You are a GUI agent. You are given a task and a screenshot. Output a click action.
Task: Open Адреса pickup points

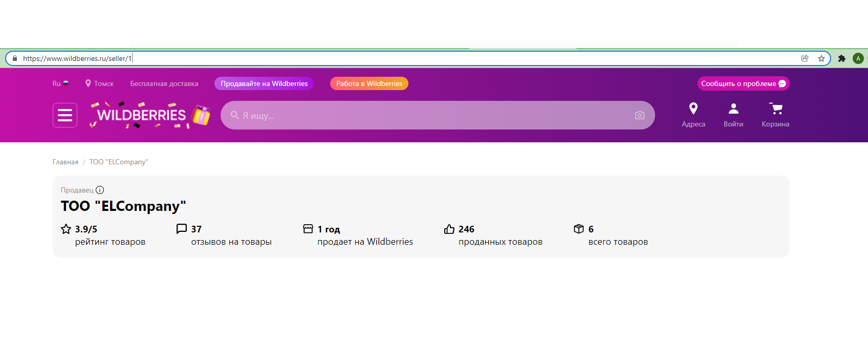pyautogui.click(x=693, y=115)
